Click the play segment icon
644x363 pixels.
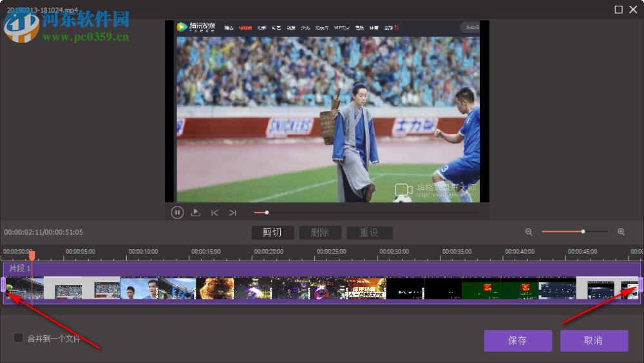196,212
